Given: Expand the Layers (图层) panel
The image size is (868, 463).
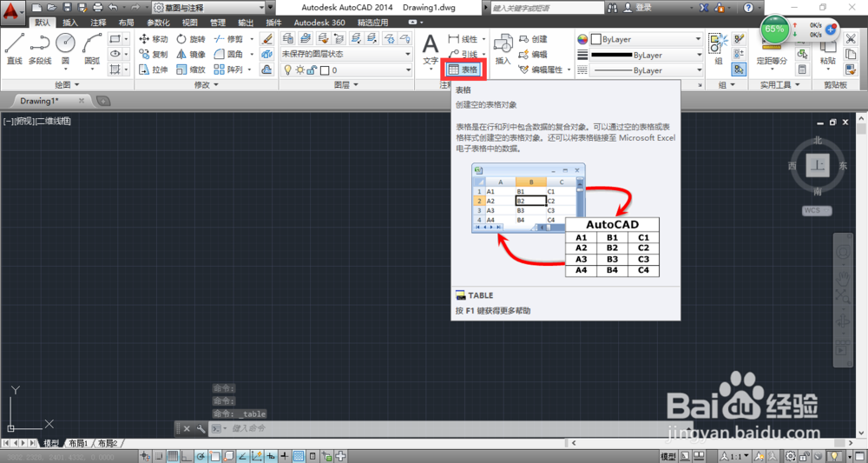Looking at the screenshot, I should 346,85.
